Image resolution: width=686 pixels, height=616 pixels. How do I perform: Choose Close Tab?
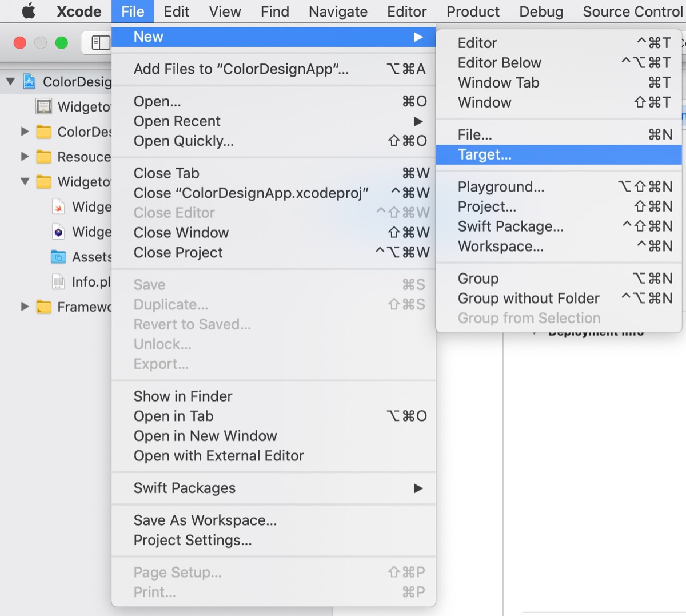pyautogui.click(x=274, y=173)
